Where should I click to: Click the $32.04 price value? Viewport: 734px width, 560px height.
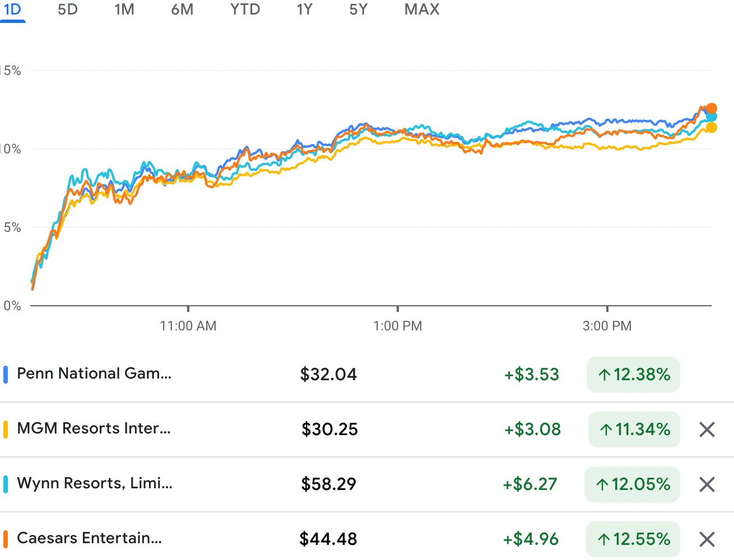pos(328,375)
